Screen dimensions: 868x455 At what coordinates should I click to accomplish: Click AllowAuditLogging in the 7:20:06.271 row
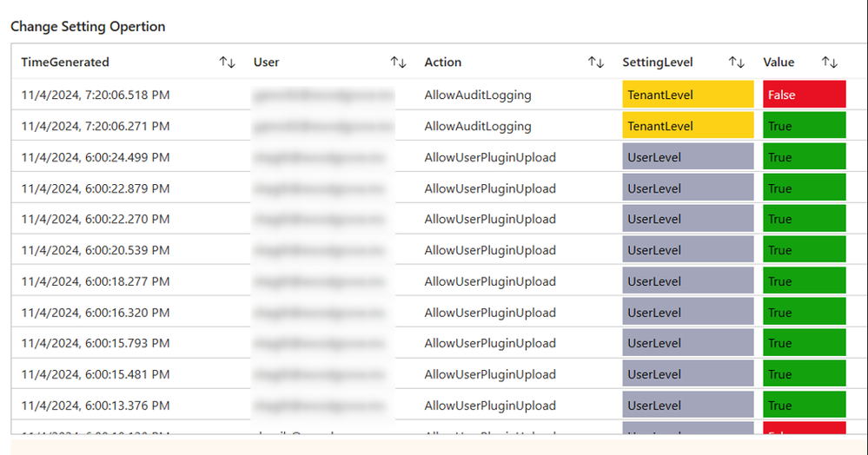(x=478, y=127)
